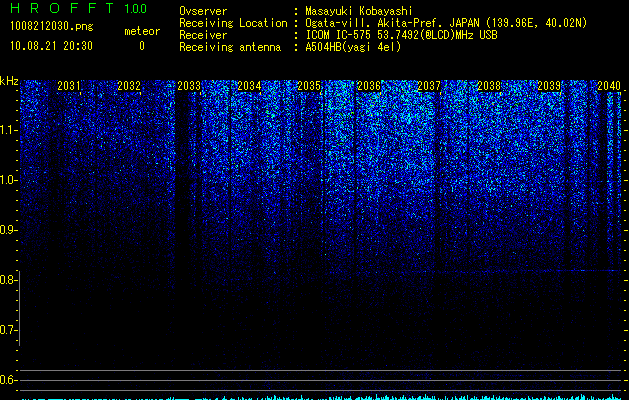Click the Ovserver label

pos(203,11)
